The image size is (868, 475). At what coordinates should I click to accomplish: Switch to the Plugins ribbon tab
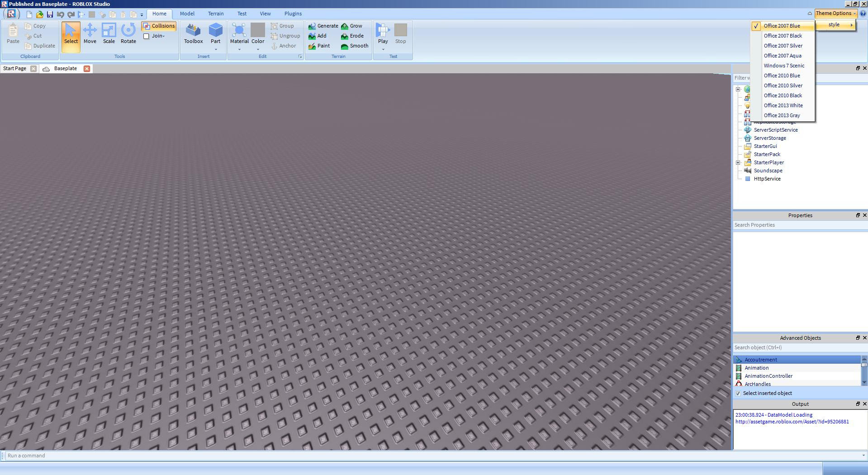(x=293, y=14)
